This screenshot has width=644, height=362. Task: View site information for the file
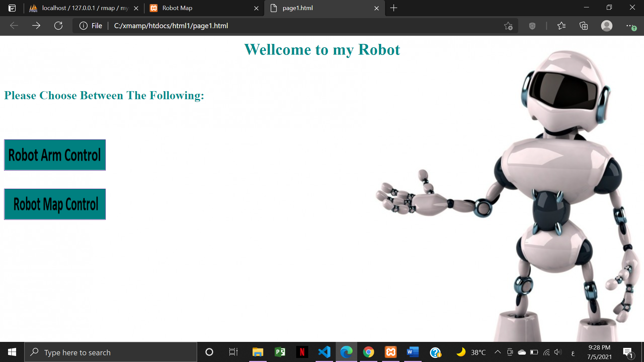[x=91, y=26]
